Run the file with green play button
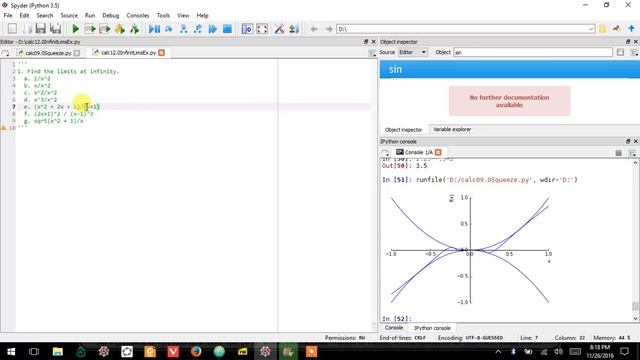640x360 pixels. pyautogui.click(x=75, y=29)
